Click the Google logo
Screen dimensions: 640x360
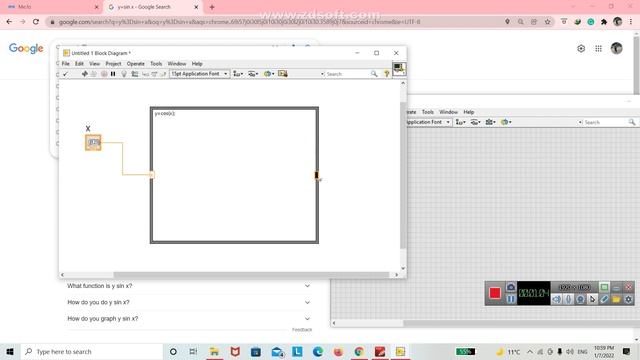(x=26, y=49)
